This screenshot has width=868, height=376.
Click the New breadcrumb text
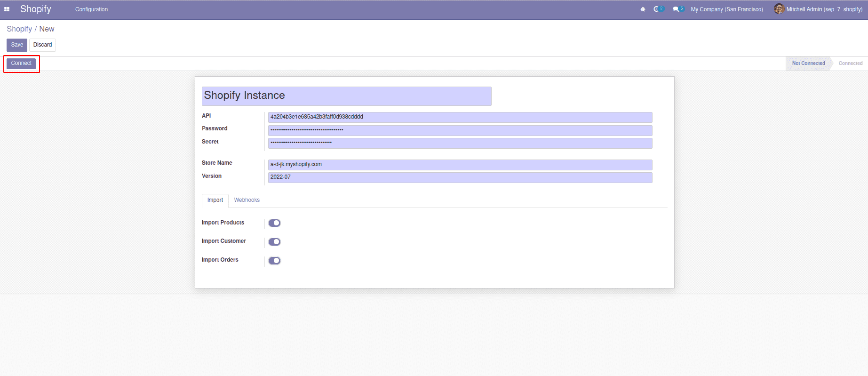click(47, 29)
